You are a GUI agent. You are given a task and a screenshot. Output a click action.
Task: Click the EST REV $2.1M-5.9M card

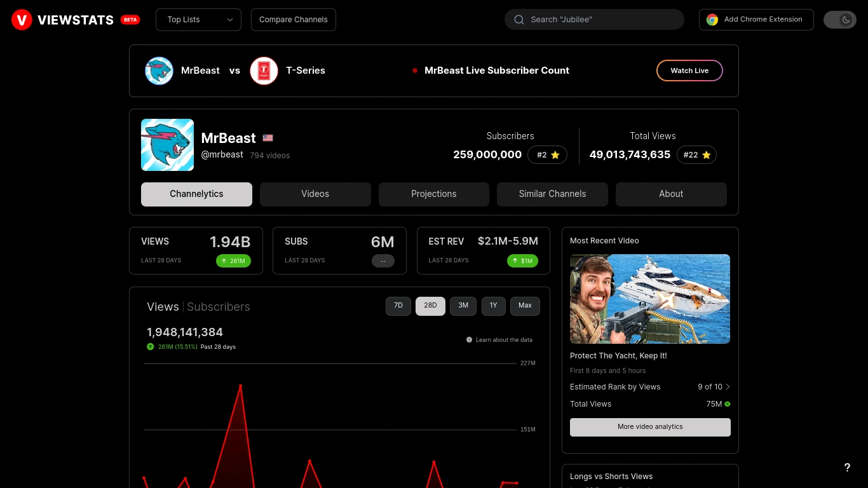(x=484, y=251)
